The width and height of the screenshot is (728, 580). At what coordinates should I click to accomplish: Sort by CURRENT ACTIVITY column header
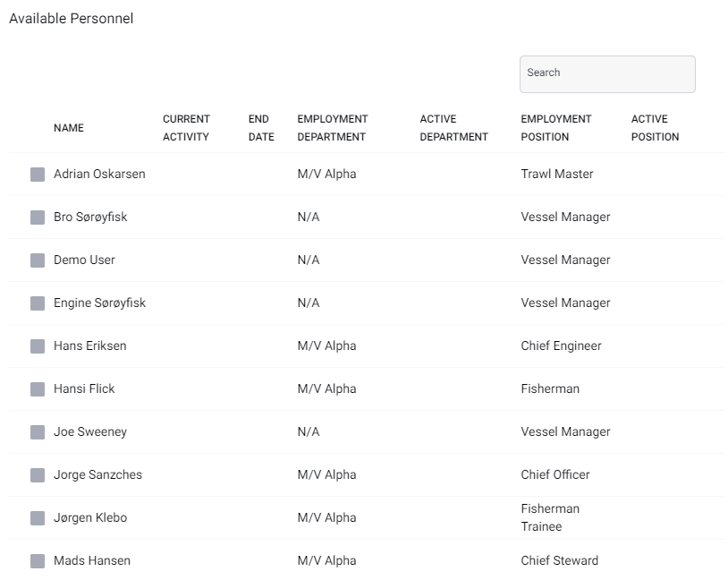tap(186, 128)
